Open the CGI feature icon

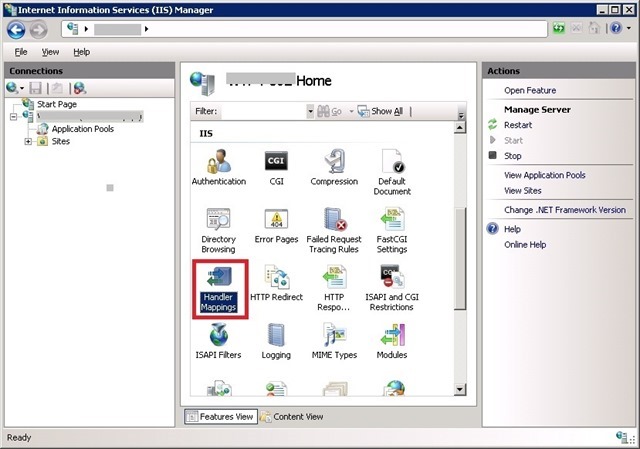[276, 167]
